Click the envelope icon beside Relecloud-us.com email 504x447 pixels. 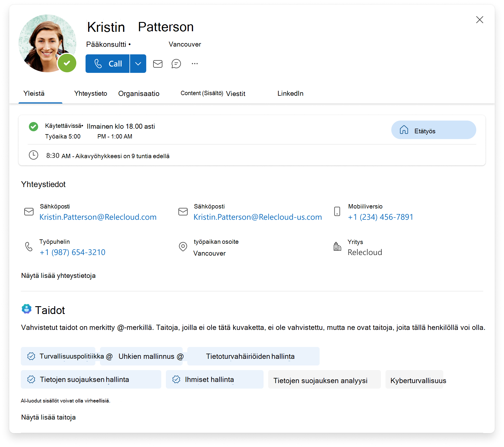coord(183,212)
